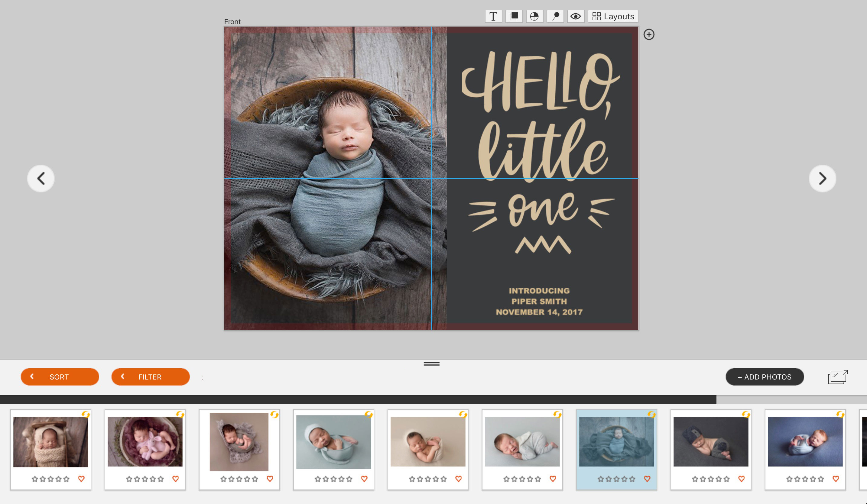Open the Layouts panel
This screenshot has width=867, height=504.
click(x=613, y=16)
